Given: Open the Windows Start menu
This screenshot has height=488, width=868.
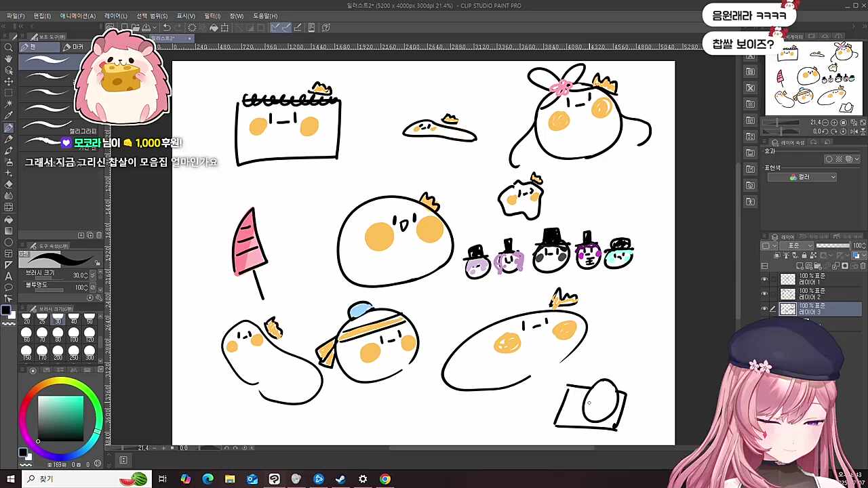Looking at the screenshot, I should point(11,479).
